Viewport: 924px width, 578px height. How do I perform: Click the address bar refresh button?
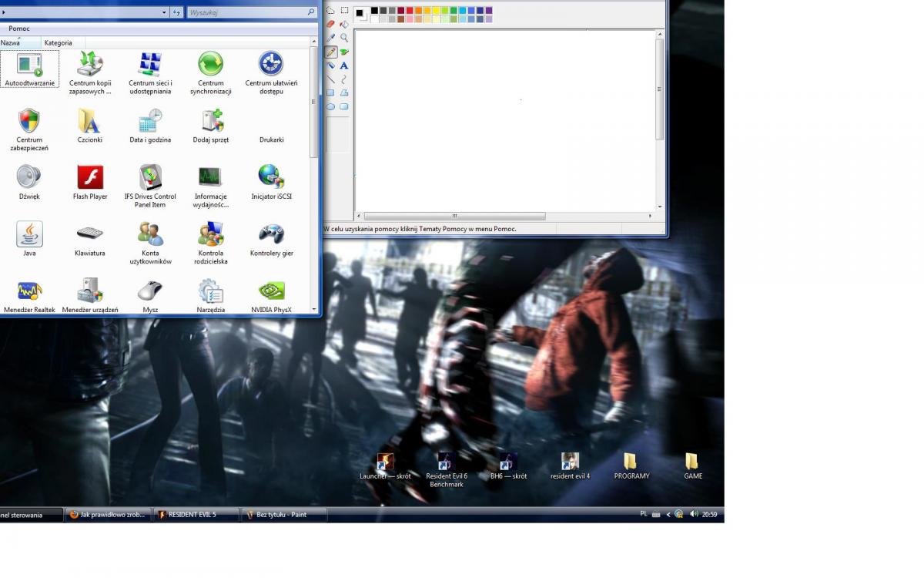(177, 12)
